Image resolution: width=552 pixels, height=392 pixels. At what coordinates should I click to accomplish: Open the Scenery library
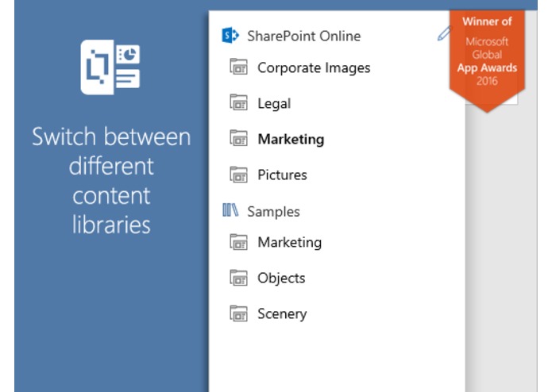pos(282,314)
